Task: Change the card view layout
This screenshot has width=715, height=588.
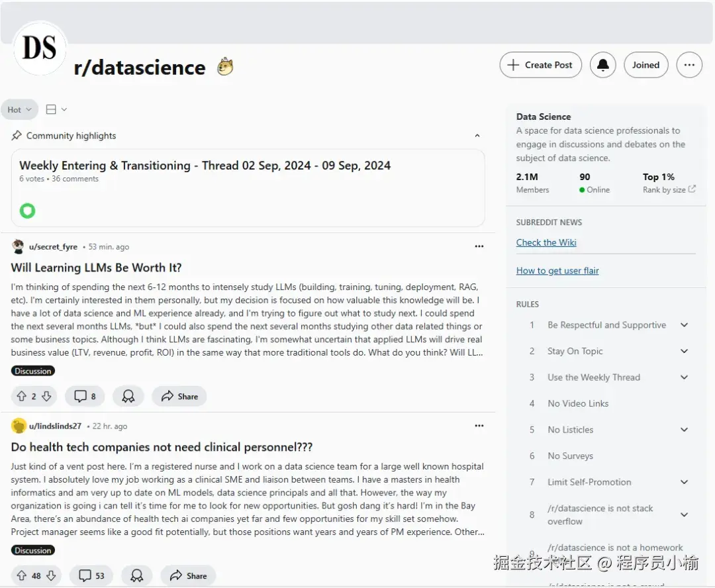Action: tap(56, 109)
